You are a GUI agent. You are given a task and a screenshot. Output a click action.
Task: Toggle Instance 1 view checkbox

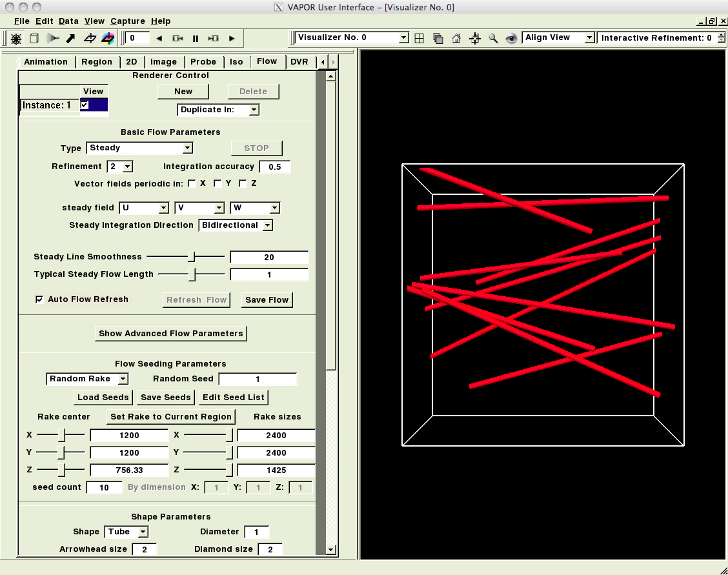point(84,105)
